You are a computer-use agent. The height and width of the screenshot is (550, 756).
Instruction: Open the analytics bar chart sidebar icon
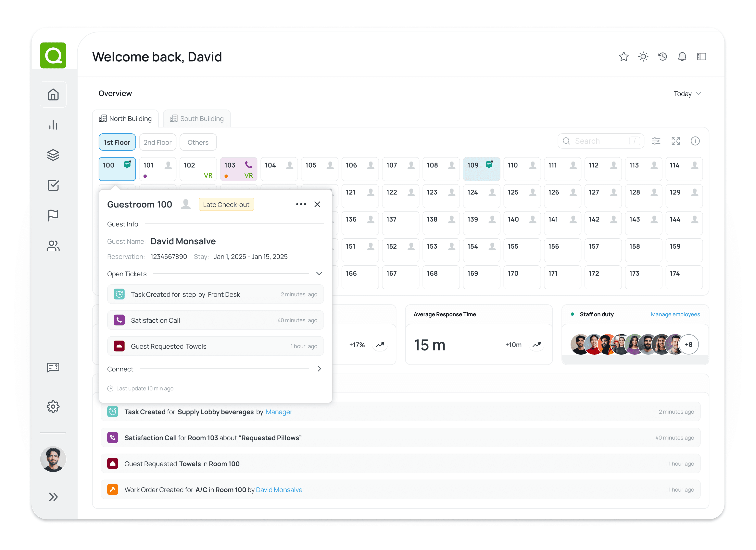(53, 125)
